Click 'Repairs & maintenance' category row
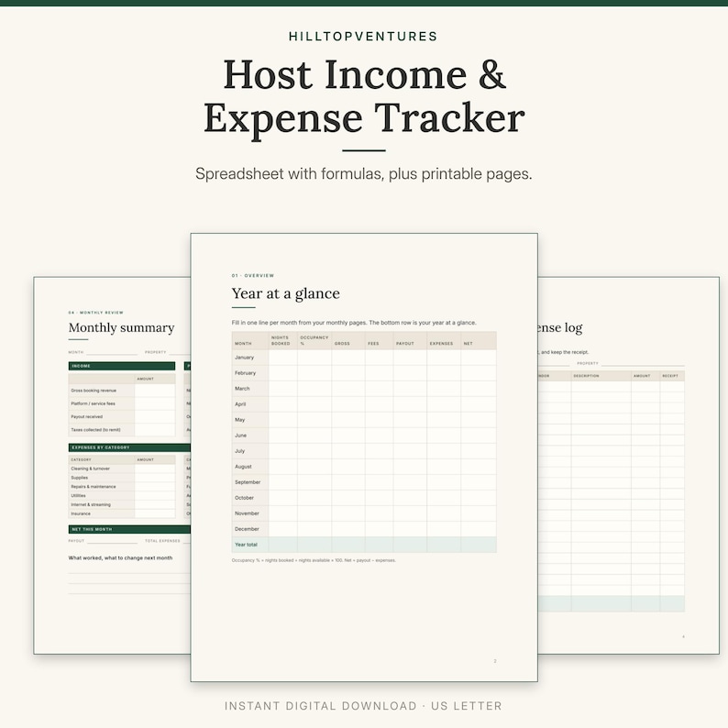 122,487
